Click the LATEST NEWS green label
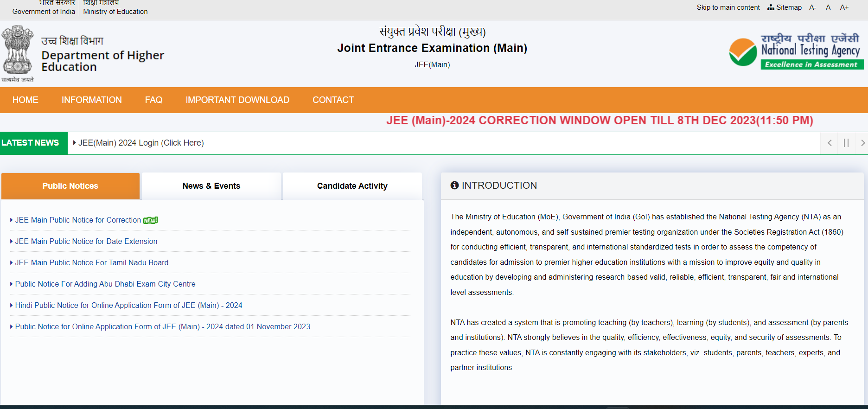 [x=33, y=143]
